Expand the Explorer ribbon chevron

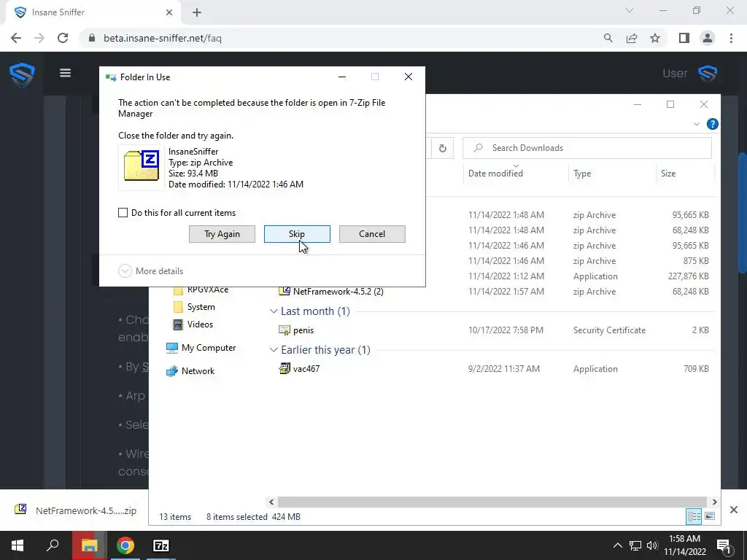pos(697,124)
